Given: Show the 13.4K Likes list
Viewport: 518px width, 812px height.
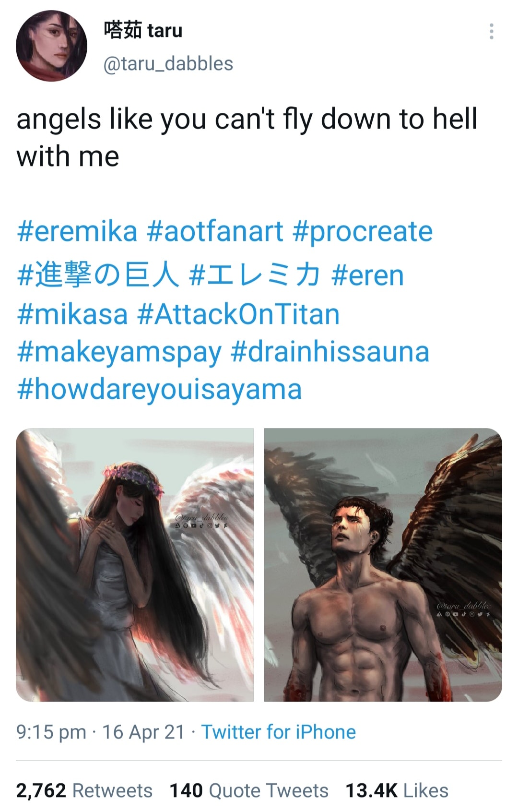Looking at the screenshot, I should tap(397, 790).
